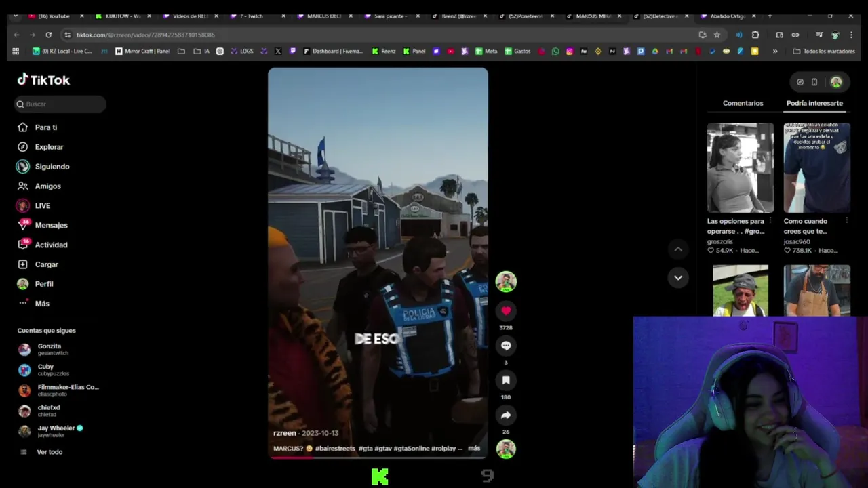Open Mirror Craft | Panel bookmark
This screenshot has width=868, height=488.
[x=142, y=51]
